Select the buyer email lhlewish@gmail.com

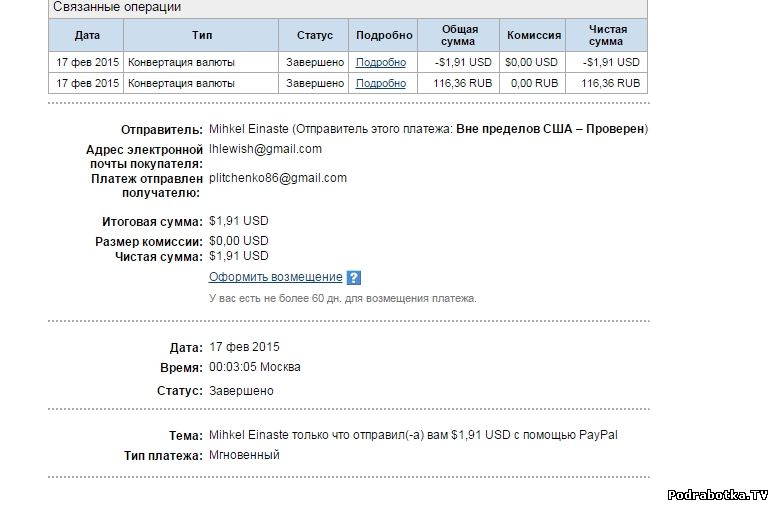pyautogui.click(x=265, y=149)
